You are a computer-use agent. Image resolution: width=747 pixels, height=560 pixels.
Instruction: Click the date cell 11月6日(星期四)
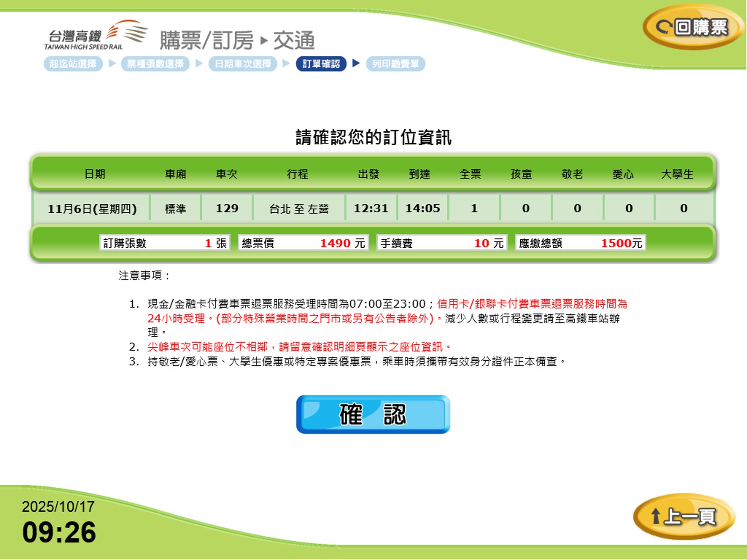[x=92, y=208]
